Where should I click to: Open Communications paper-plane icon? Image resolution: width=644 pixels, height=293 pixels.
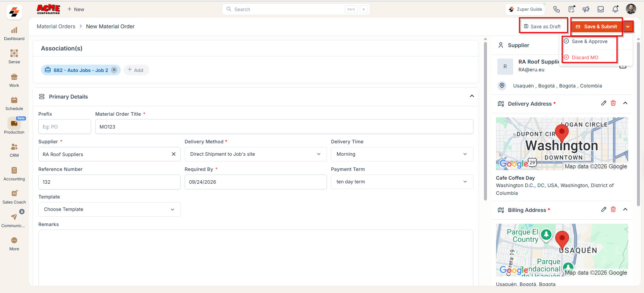pyautogui.click(x=14, y=217)
